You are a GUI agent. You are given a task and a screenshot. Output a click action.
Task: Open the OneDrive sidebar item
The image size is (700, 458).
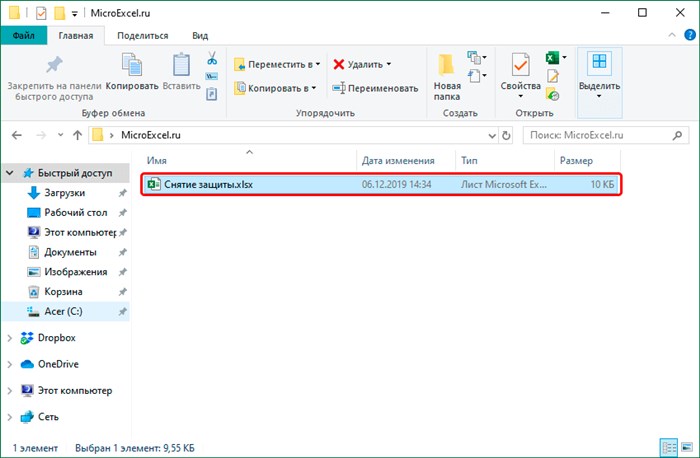click(58, 364)
